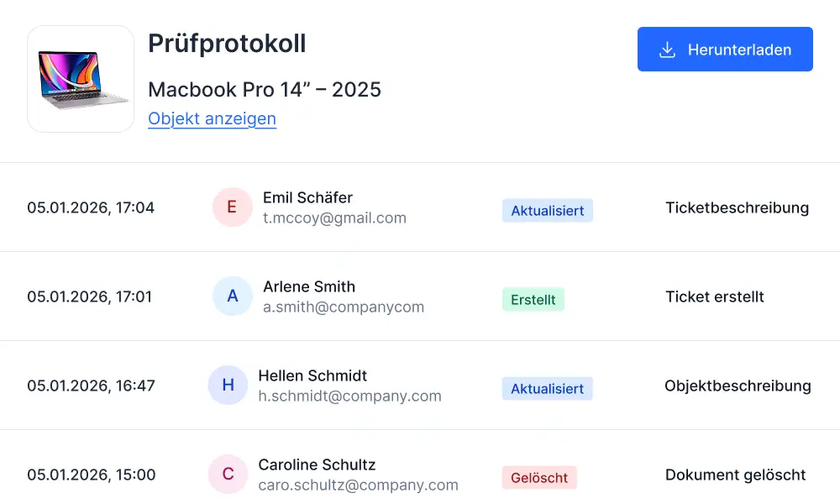The width and height of the screenshot is (840, 504).
Task: Click email caro.schultz@company.com
Action: point(358,485)
